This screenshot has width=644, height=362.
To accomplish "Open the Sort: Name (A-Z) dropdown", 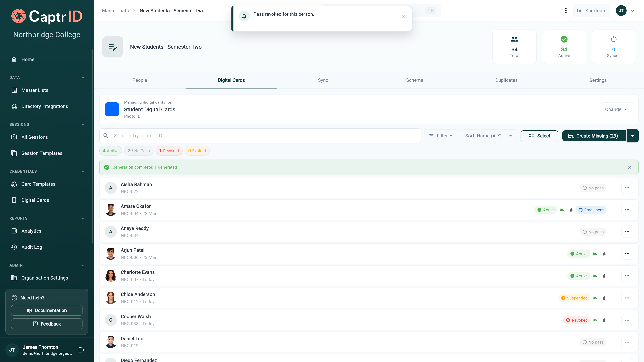I will point(489,136).
